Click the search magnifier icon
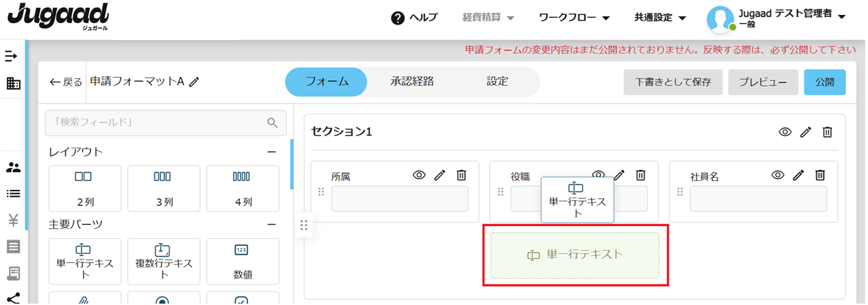 [x=273, y=123]
